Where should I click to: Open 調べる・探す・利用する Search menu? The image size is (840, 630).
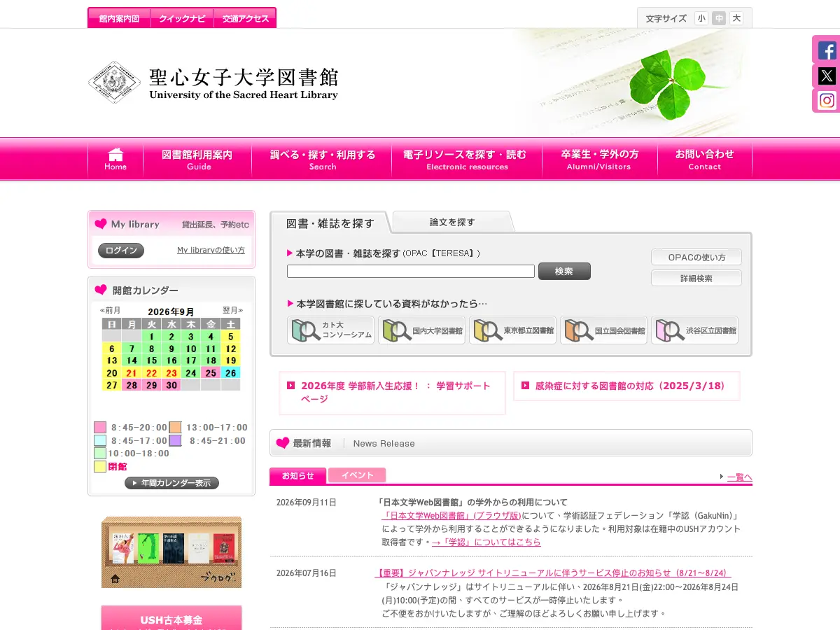[323, 159]
